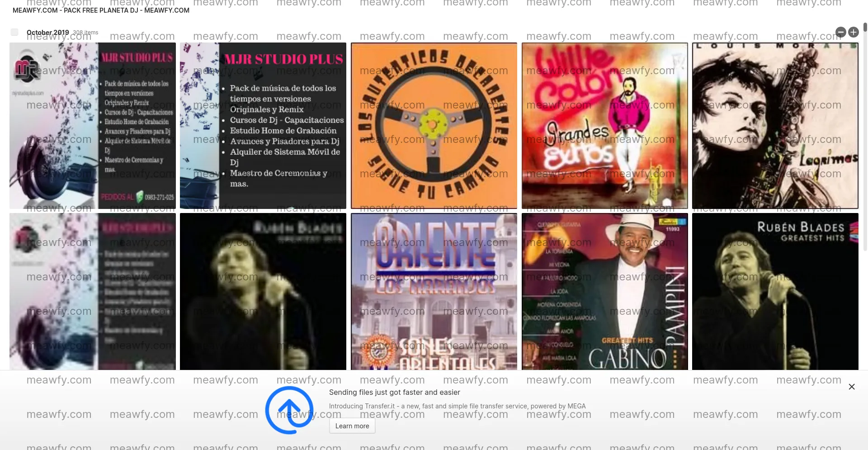Click the 308 items count label
Screen dimensions: 868x450
[85, 32]
